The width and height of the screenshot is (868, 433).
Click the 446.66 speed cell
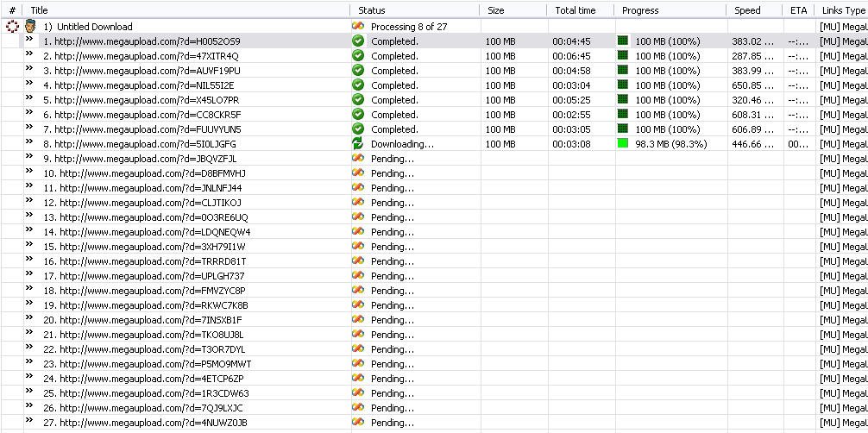click(753, 144)
